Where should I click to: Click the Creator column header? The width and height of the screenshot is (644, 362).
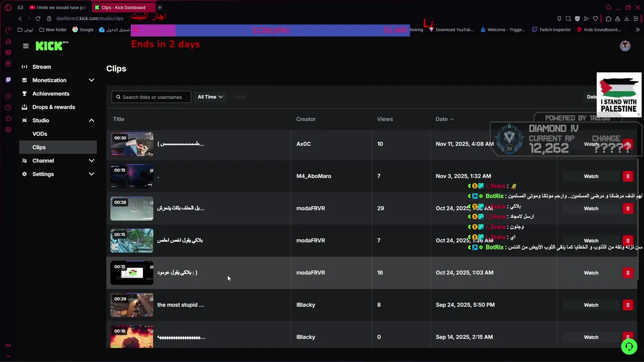pyautogui.click(x=306, y=119)
